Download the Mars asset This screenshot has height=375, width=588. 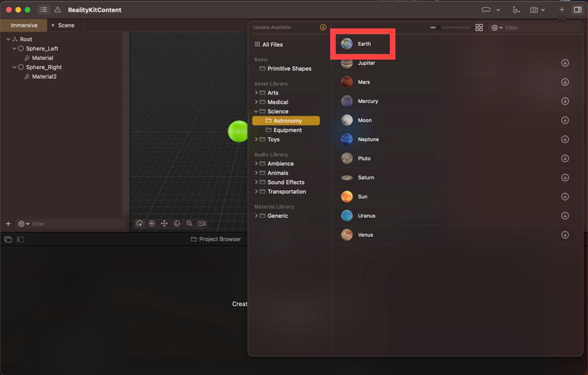pyautogui.click(x=565, y=82)
